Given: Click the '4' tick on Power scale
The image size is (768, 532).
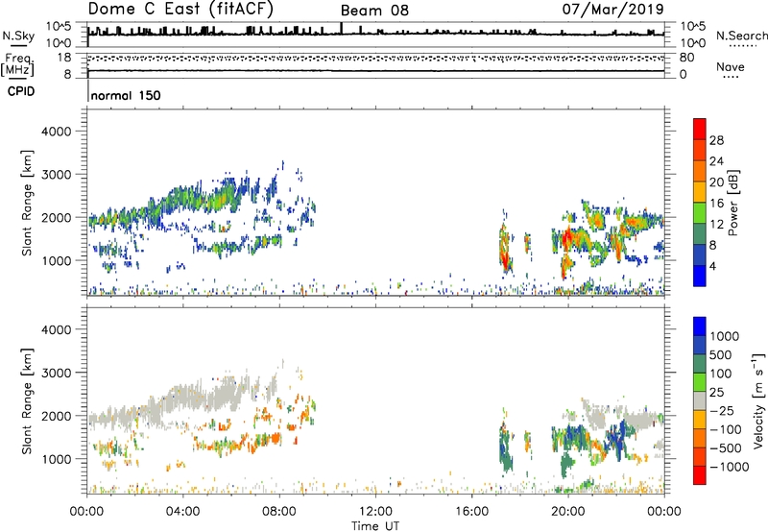Looking at the screenshot, I should [712, 266].
